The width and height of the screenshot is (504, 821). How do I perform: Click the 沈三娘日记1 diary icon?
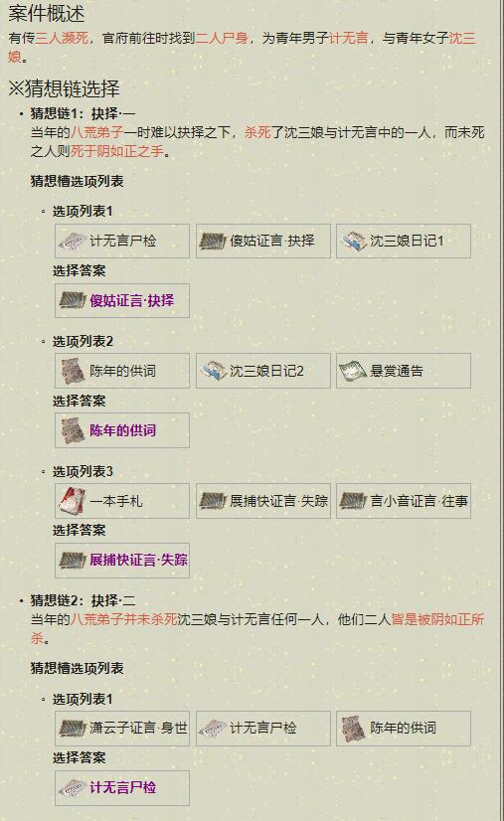[353, 242]
